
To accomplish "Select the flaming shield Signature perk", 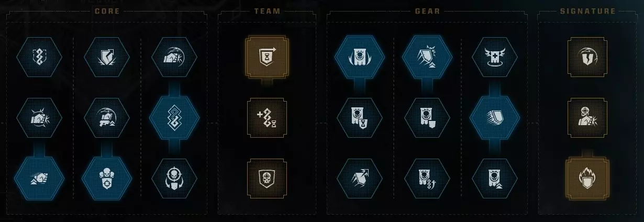I will point(587,178).
